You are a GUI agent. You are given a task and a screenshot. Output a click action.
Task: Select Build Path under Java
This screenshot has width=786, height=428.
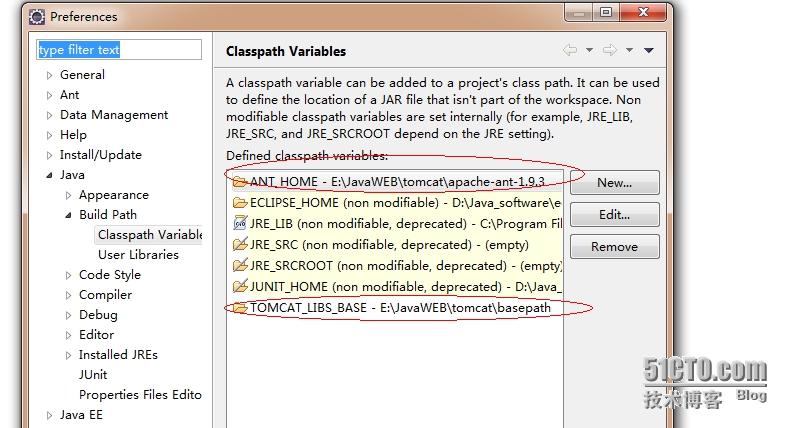108,215
